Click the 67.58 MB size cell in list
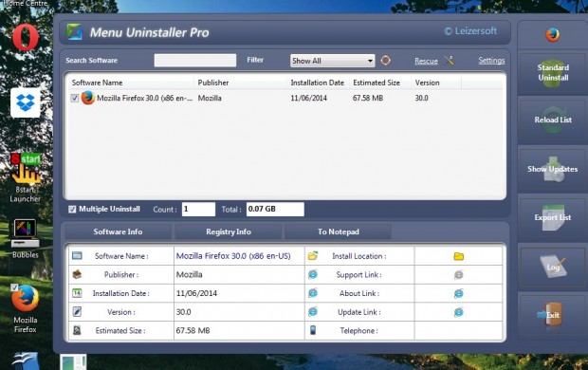The height and width of the screenshot is (370, 588). pos(368,98)
